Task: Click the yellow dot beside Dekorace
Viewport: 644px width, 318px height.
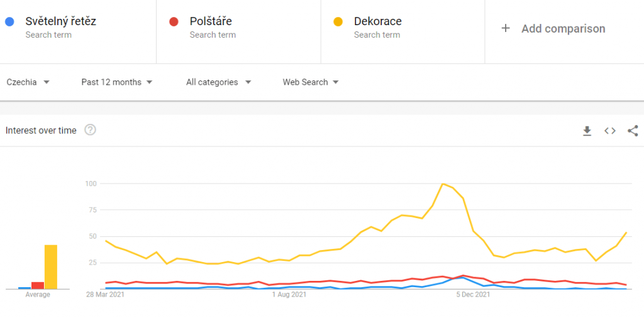Action: tap(338, 21)
